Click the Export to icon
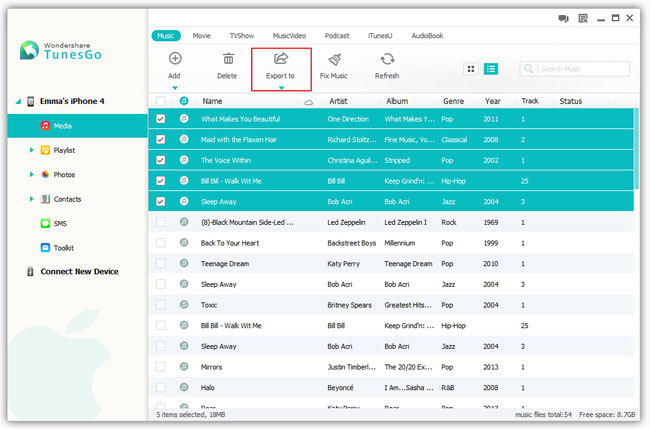Image resolution: width=650 pixels, height=429 pixels. [x=281, y=58]
